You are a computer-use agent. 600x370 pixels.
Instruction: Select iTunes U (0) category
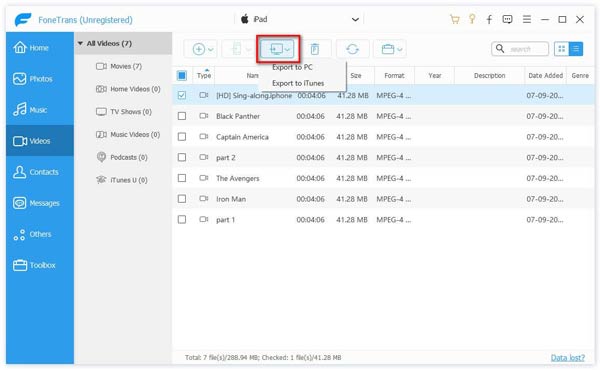click(x=122, y=180)
